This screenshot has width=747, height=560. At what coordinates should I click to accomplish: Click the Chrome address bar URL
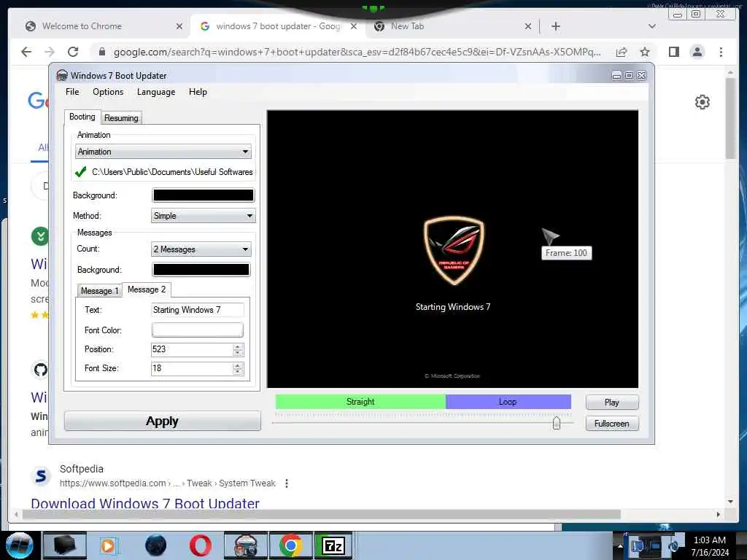357,52
